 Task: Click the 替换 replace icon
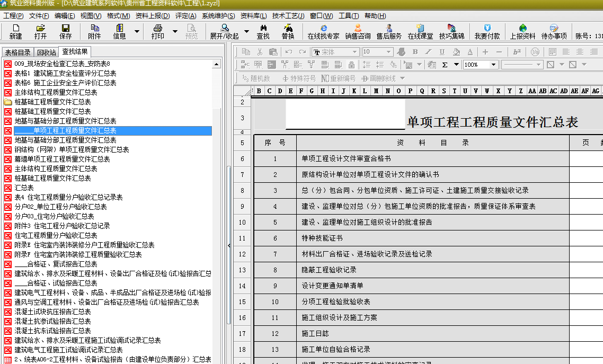[x=288, y=32]
